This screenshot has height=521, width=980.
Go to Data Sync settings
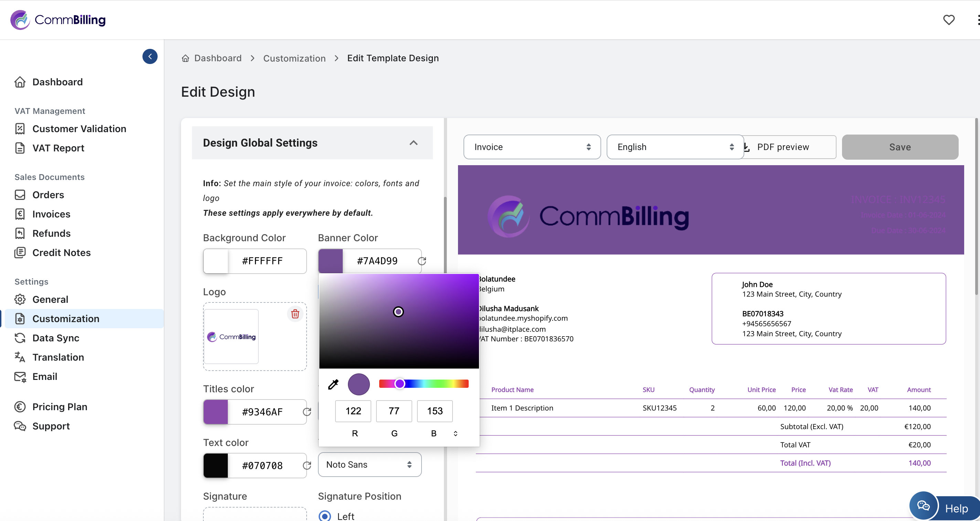(55, 338)
